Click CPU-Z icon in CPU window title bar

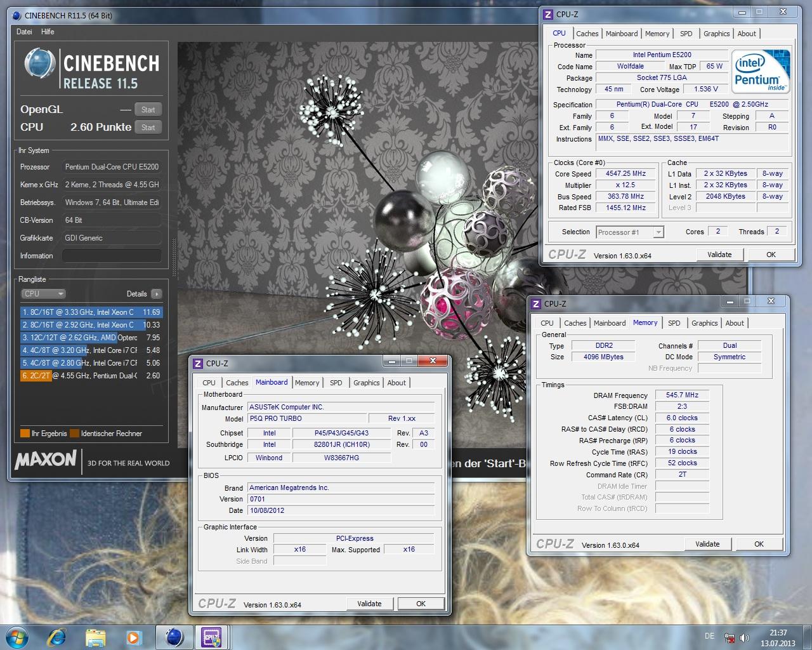(548, 15)
